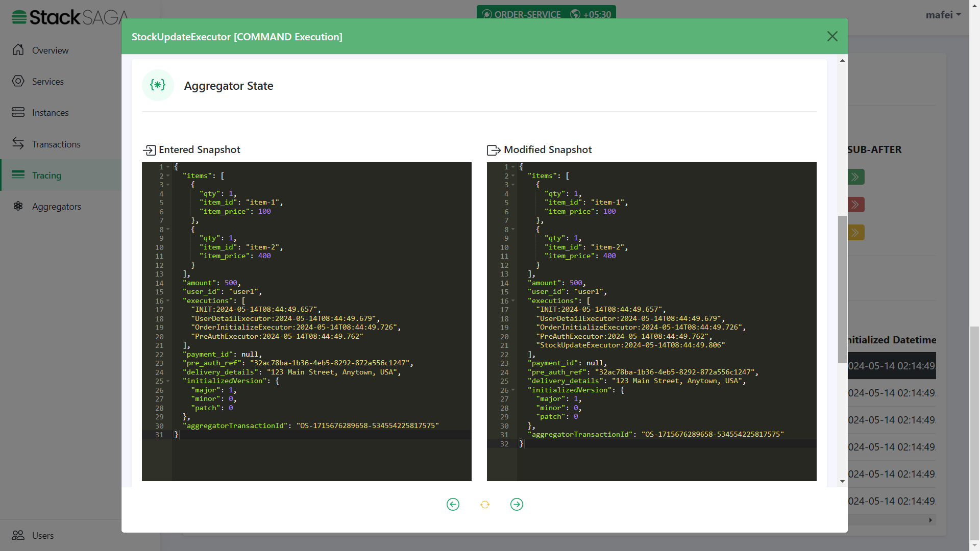
Task: Expand the Instances sidebar section
Action: [x=50, y=112]
